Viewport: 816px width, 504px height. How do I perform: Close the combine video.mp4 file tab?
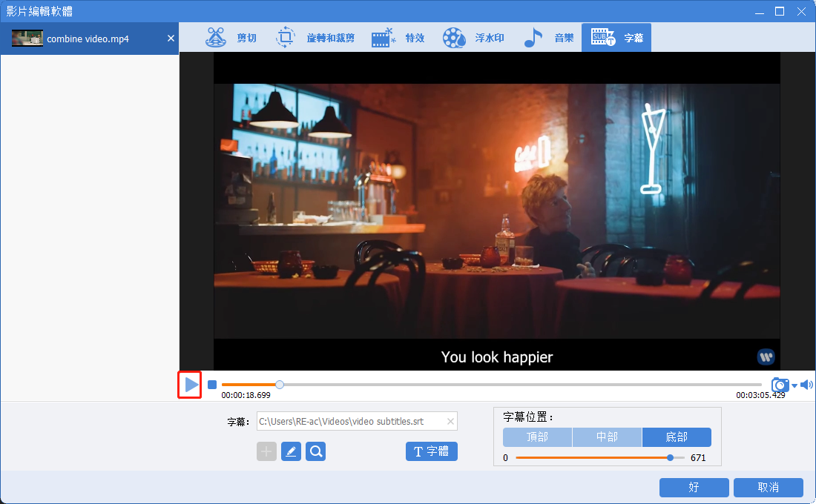coord(171,38)
